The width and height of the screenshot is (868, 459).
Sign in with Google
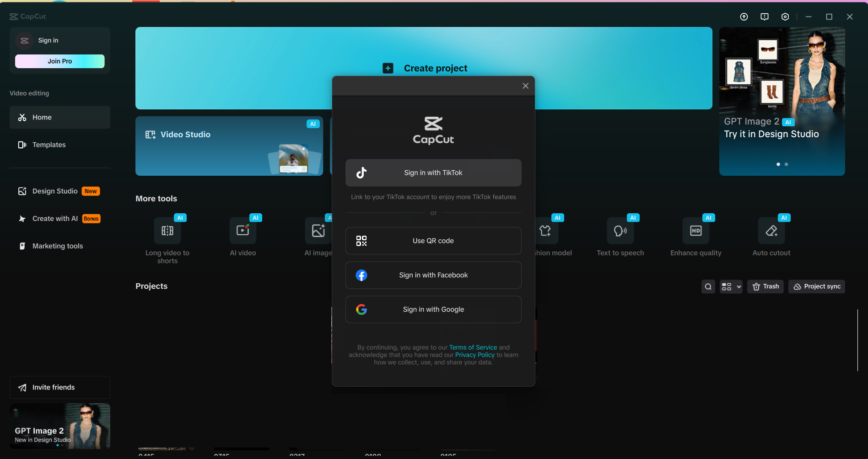[x=433, y=309]
